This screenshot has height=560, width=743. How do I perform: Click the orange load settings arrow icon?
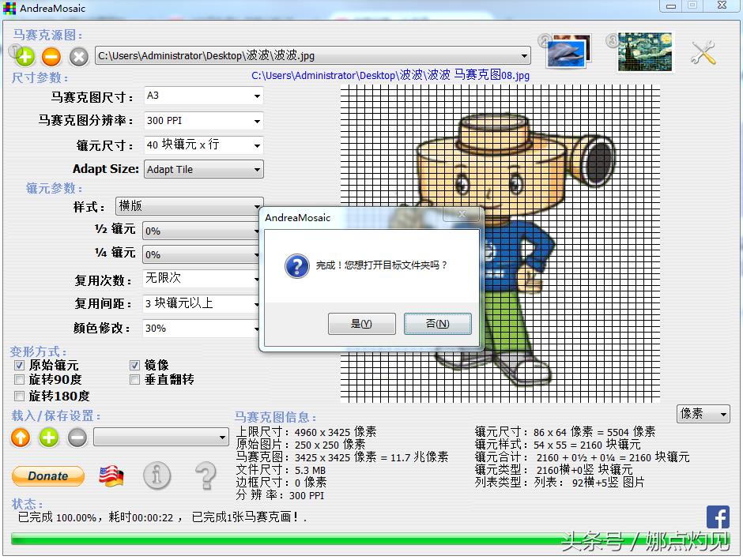point(21,437)
